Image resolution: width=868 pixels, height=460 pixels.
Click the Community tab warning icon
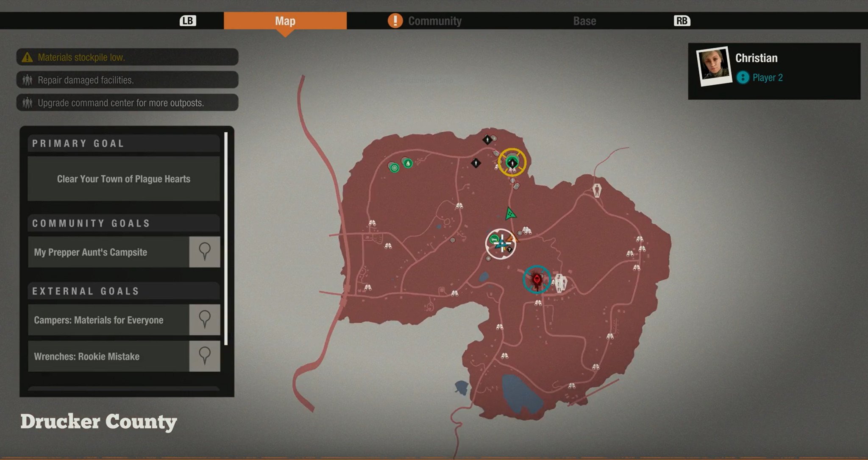click(x=395, y=21)
